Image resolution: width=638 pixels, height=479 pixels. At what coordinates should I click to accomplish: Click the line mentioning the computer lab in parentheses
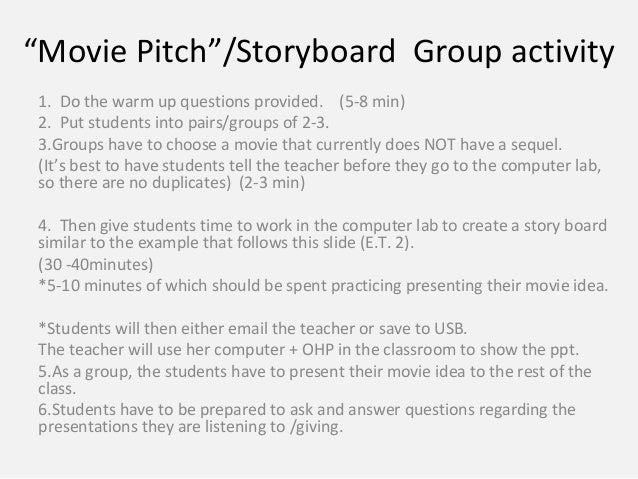click(x=320, y=166)
